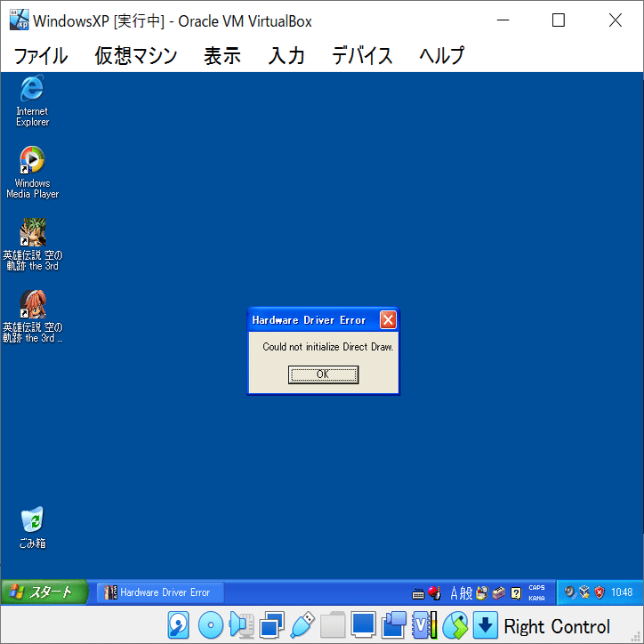Select the 英雄伝説 空の軌跡 the 3rd shortcut
Image resolution: width=644 pixels, height=644 pixels.
coord(32,245)
